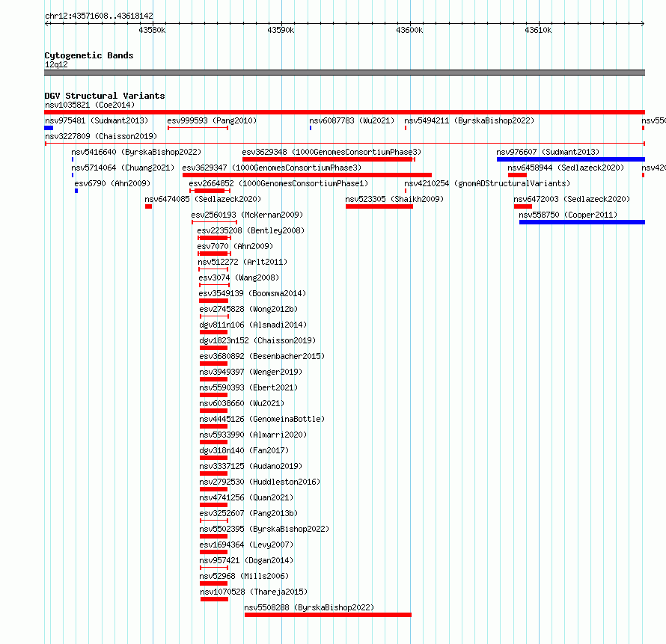Click the red bar under nsv5508288
Screen dimensions: 666x644
328,615
